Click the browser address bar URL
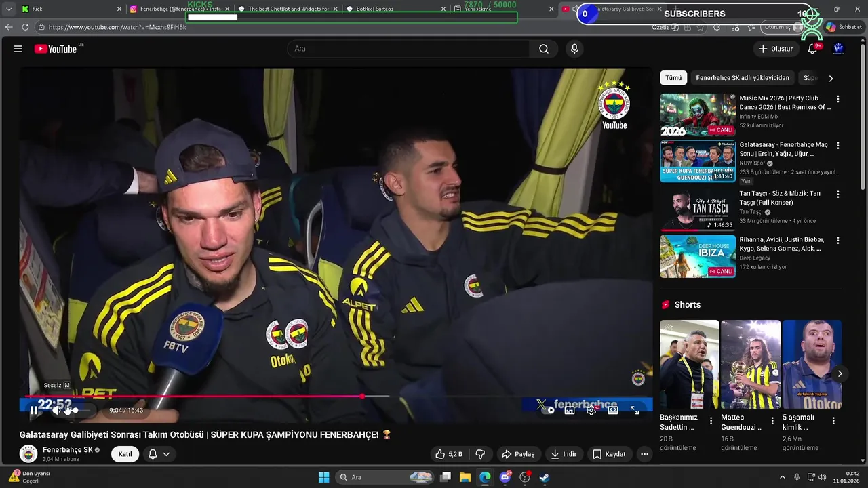 click(117, 27)
